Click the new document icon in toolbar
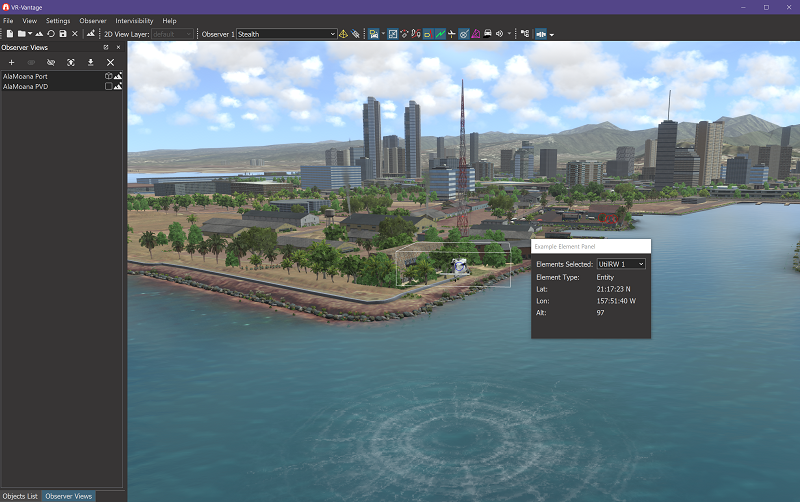This screenshot has height=502, width=800. (x=10, y=34)
